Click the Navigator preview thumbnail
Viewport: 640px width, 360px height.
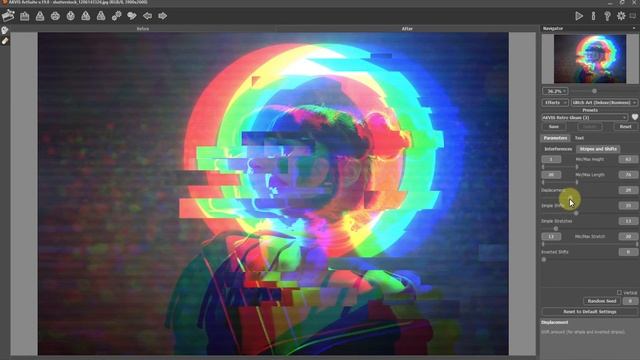(x=590, y=59)
